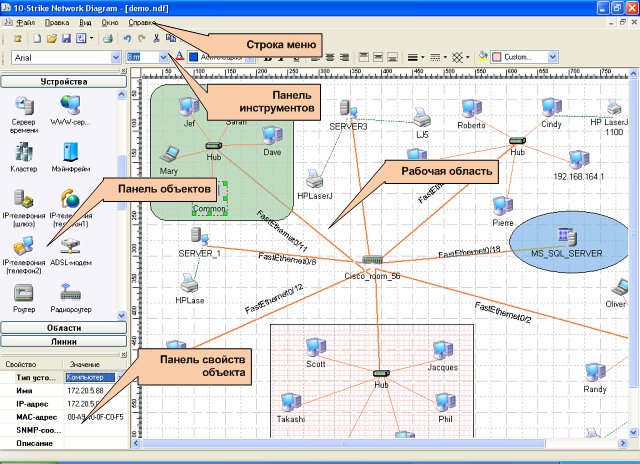
Task: Expand the Custom... fill dropdown
Action: coord(553,58)
